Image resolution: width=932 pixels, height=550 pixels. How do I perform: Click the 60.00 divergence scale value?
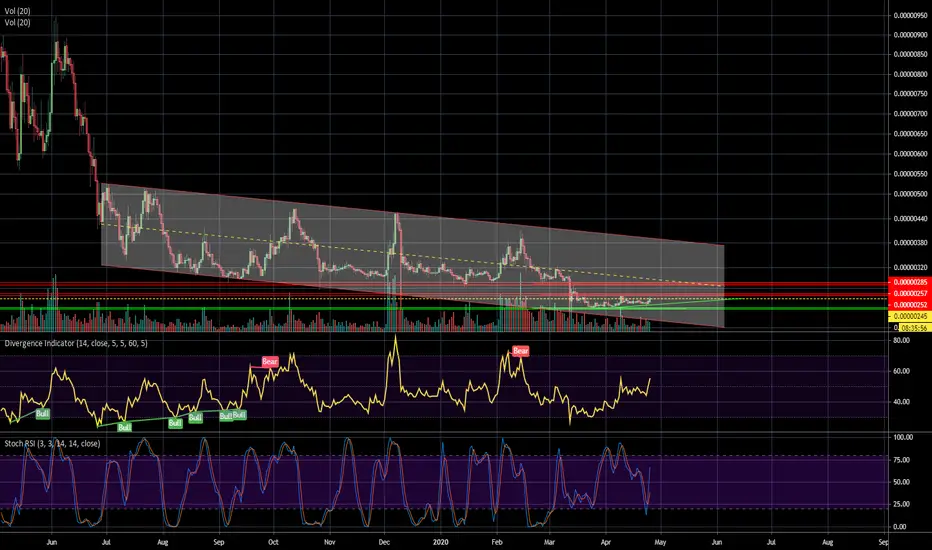902,371
